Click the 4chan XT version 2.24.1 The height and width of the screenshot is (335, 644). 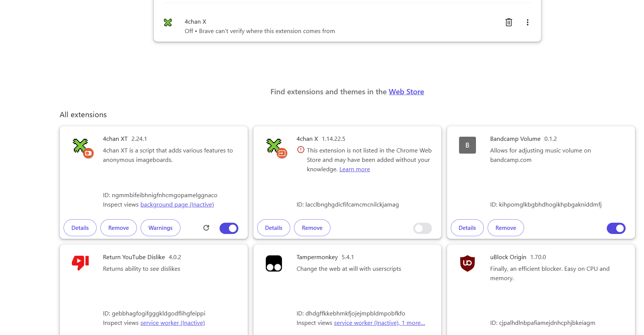click(139, 139)
